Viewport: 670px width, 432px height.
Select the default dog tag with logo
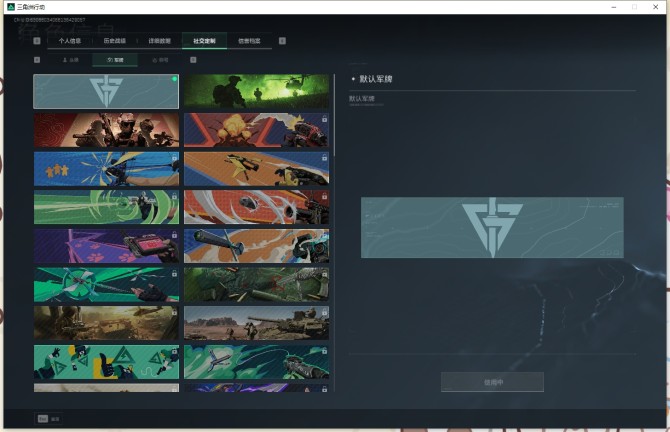point(106,91)
